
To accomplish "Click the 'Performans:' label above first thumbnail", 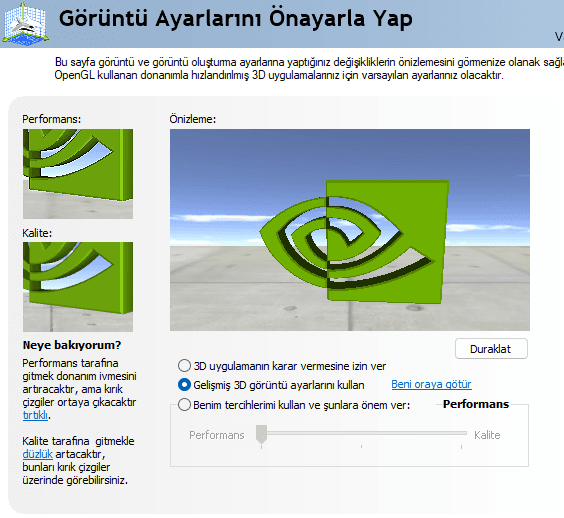I will click(52, 119).
